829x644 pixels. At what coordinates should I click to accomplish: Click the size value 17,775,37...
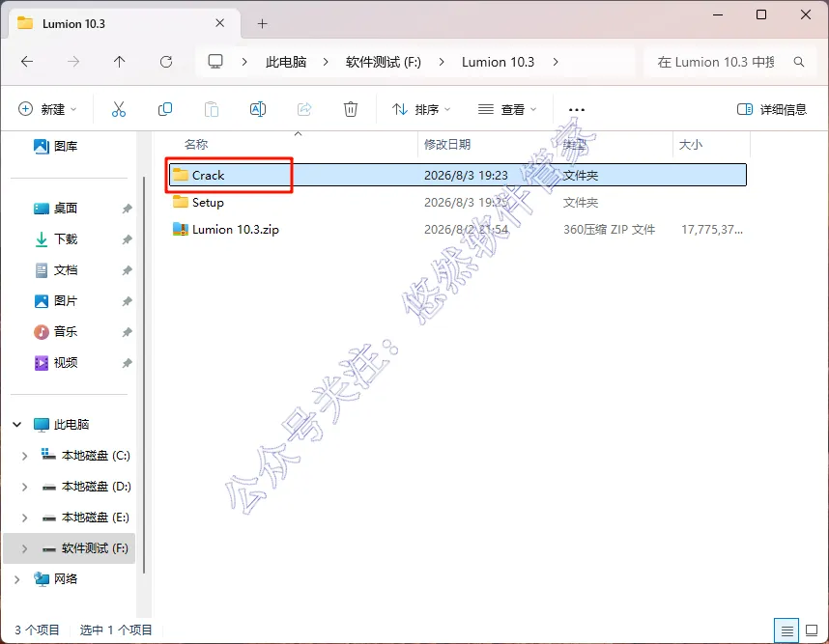712,230
